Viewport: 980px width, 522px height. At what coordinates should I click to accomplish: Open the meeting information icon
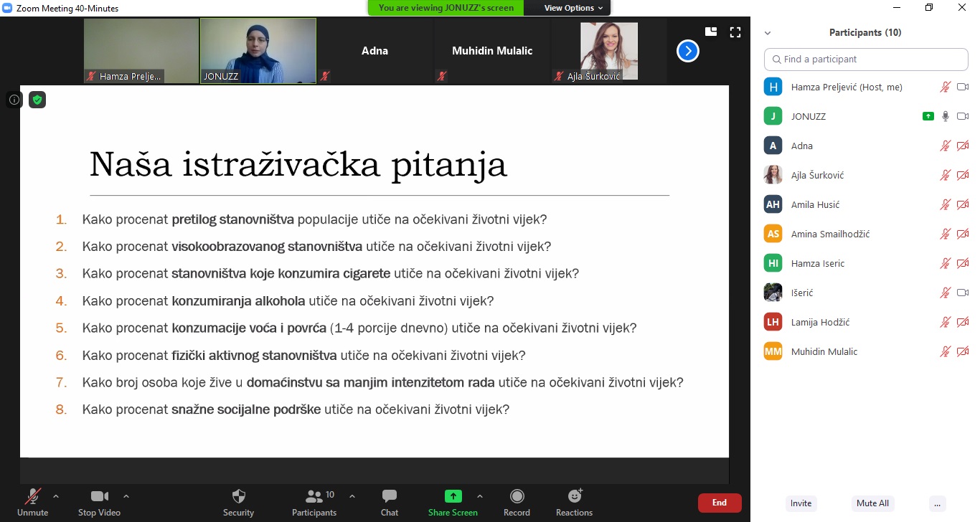(14, 100)
